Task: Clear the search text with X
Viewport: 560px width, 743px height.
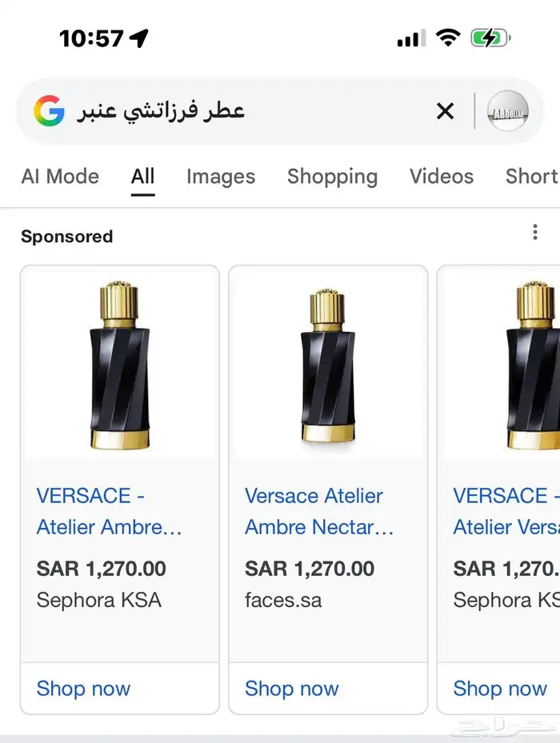Action: click(445, 111)
